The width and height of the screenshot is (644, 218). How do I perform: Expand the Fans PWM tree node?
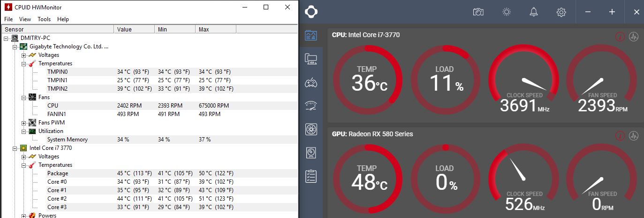point(23,123)
